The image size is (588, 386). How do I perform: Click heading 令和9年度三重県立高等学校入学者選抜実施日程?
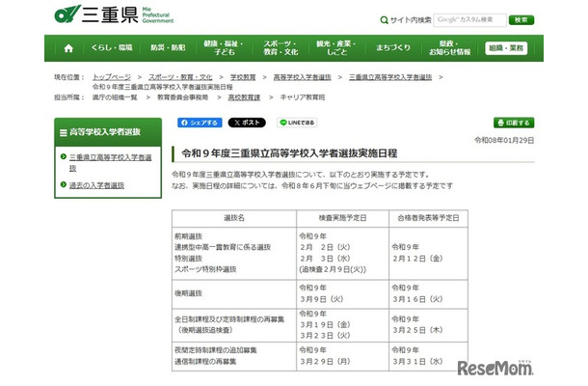pyautogui.click(x=289, y=153)
